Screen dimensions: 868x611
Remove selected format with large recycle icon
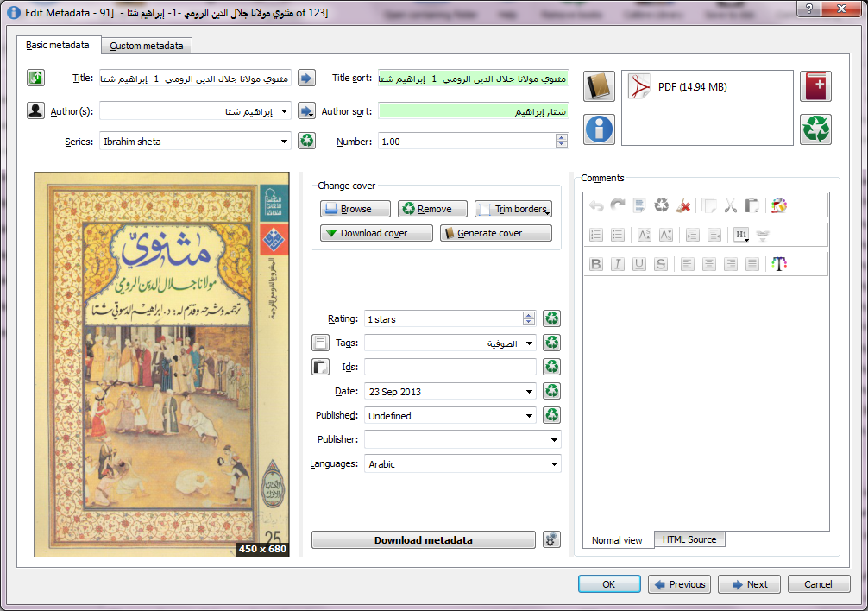[x=815, y=129]
